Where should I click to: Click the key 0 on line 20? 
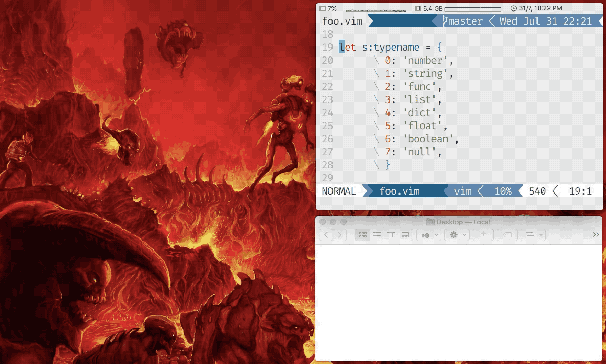388,60
